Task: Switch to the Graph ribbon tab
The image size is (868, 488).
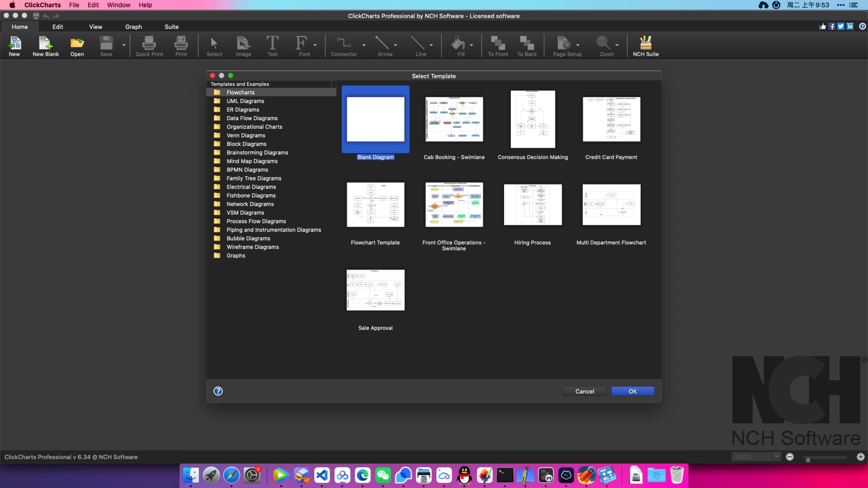Action: click(x=133, y=27)
